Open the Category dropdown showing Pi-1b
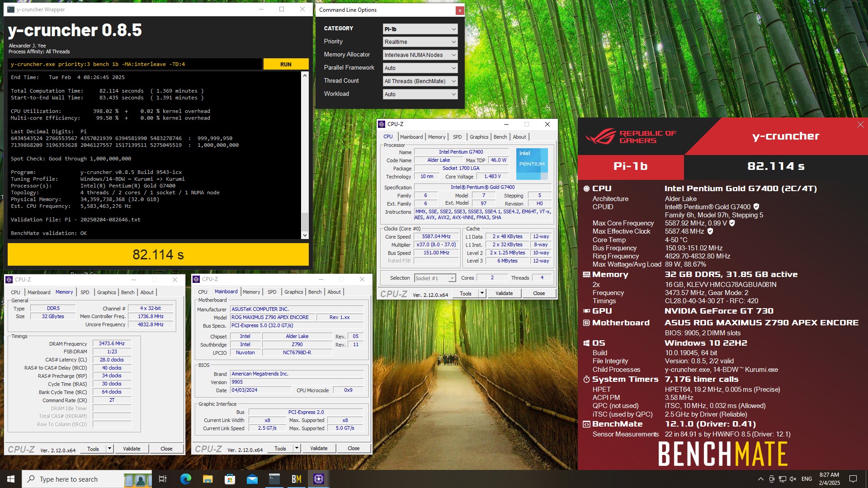The width and height of the screenshot is (868, 488). (420, 29)
